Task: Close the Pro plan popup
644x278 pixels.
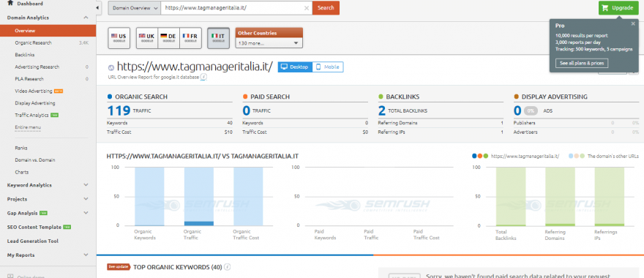Action: point(633,23)
